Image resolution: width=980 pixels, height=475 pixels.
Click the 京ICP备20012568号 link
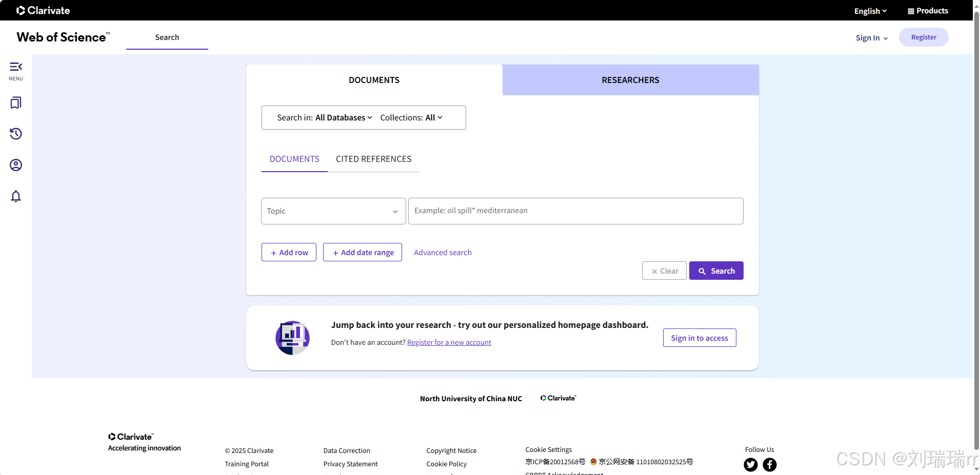(x=555, y=462)
